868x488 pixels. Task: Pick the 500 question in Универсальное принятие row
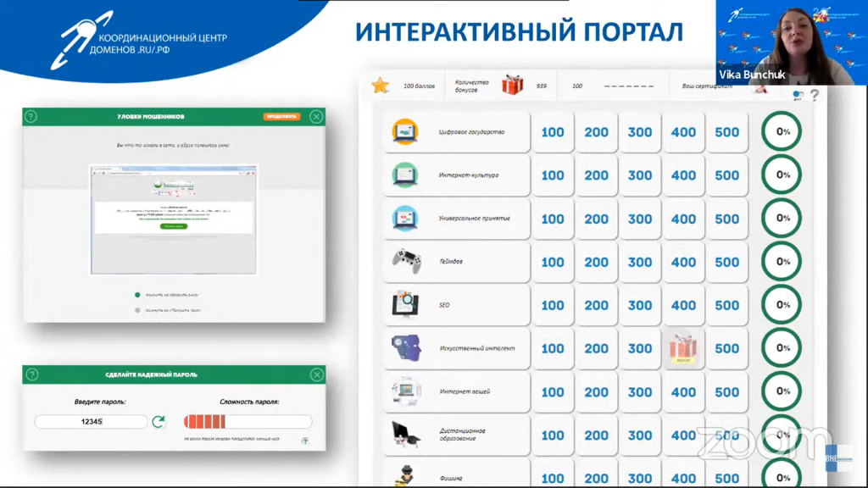(727, 219)
